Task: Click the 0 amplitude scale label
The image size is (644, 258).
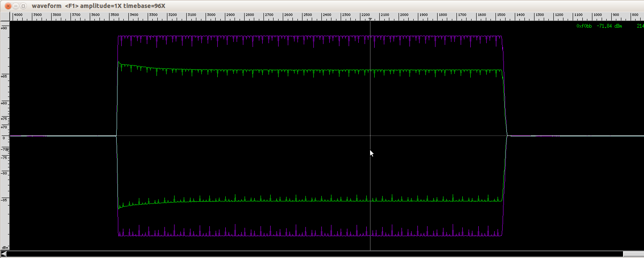Action: 3,138
